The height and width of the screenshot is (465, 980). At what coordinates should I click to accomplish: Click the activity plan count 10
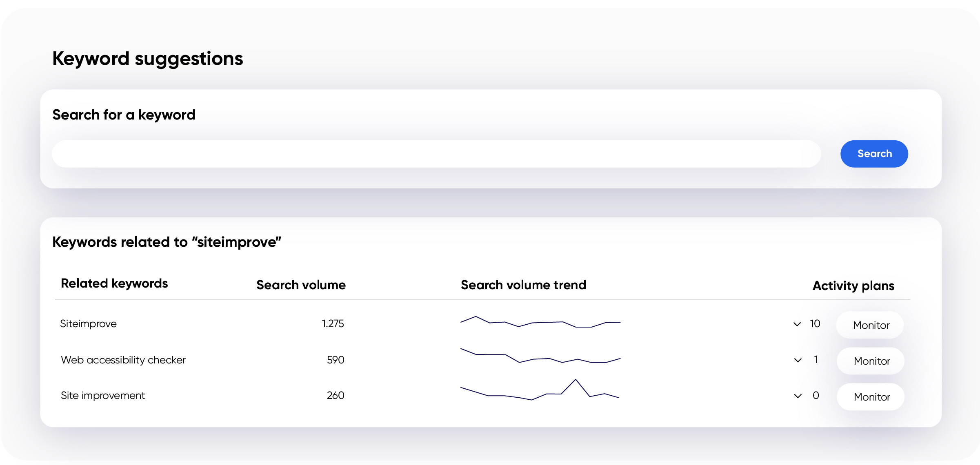pos(815,324)
